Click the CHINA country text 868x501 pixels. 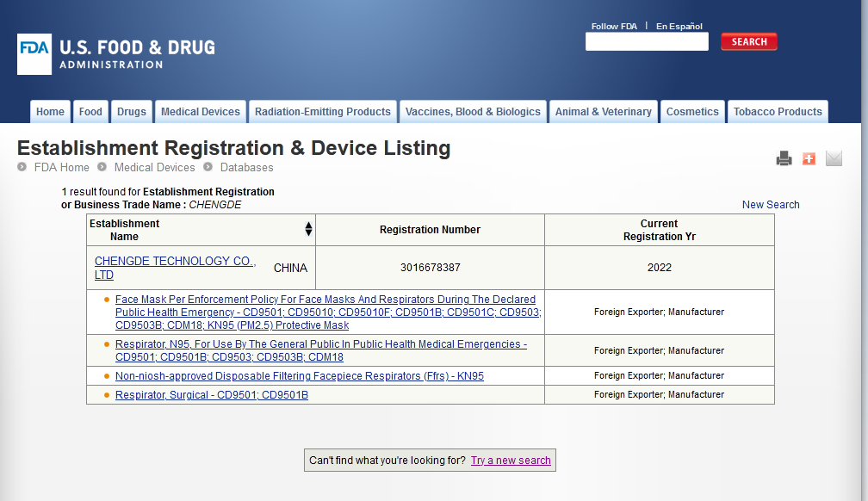(290, 268)
